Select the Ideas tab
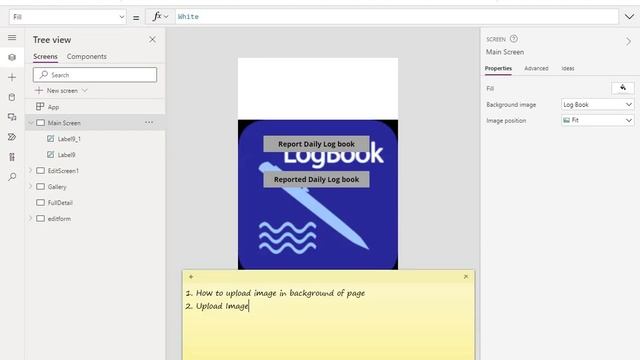 pos(568,68)
